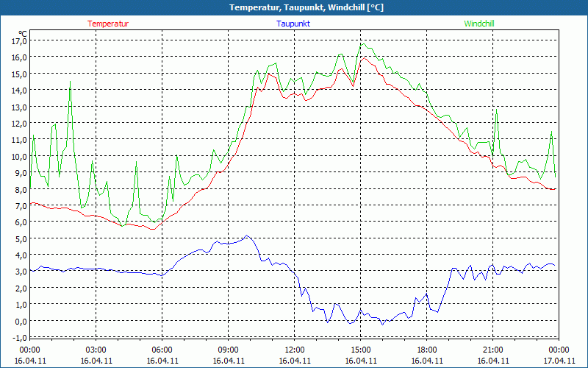Click the 3,0 y-axis value
This screenshot has height=368, width=588.
(21, 272)
